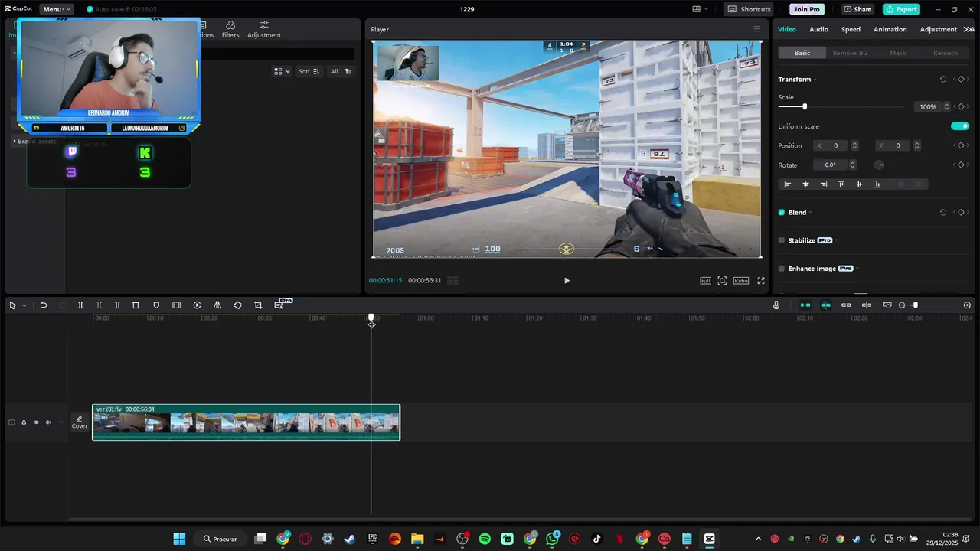Use Delete left of playhead tool
This screenshot has height=551, width=980.
[99, 305]
